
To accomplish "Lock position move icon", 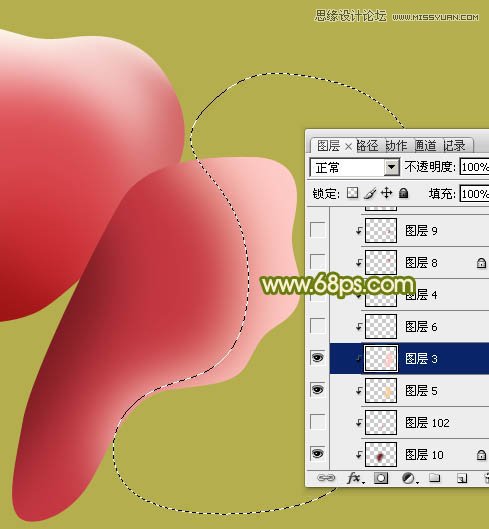I will 386,193.
